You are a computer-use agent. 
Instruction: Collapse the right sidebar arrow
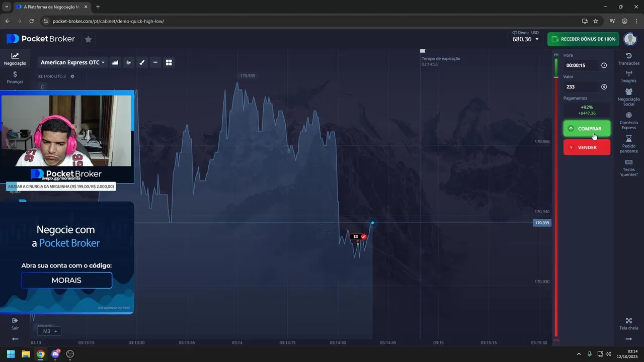629,339
